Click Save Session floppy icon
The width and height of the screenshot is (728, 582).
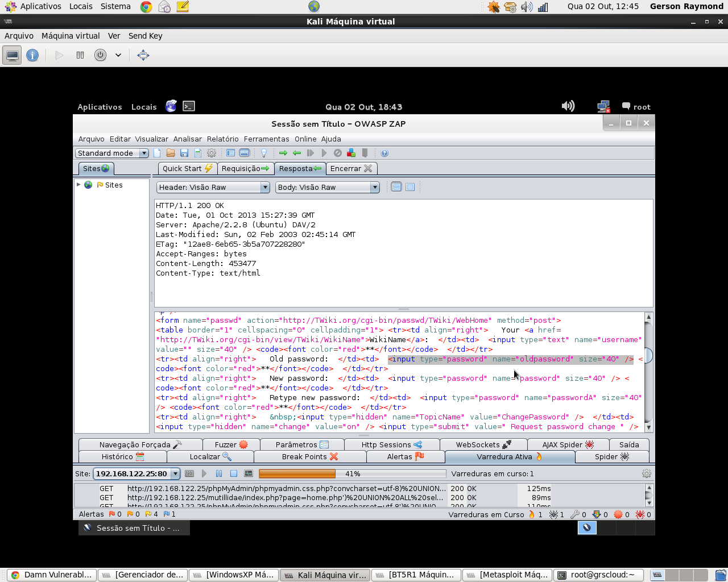pyautogui.click(x=184, y=153)
